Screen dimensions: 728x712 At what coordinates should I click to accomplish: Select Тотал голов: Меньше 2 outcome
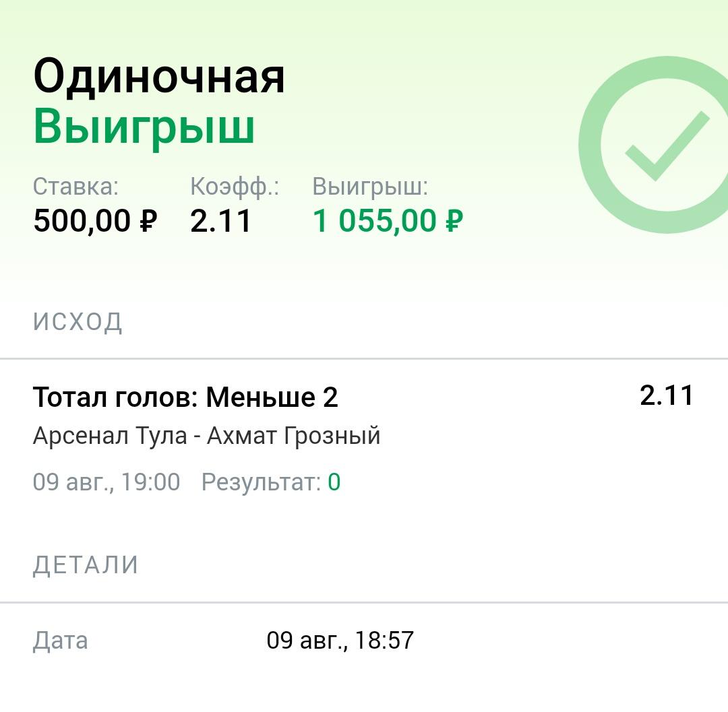[x=185, y=397]
